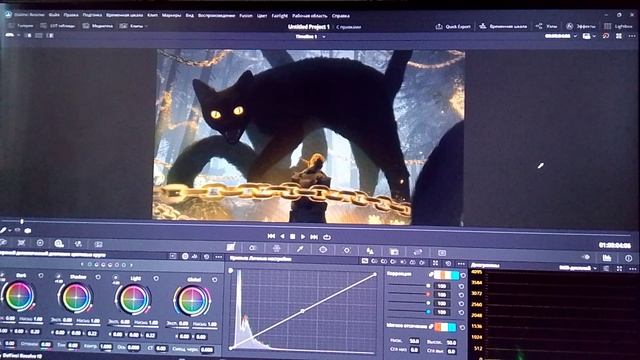Open the Эффекты panel button
This screenshot has width=640, height=360.
pos(580,26)
